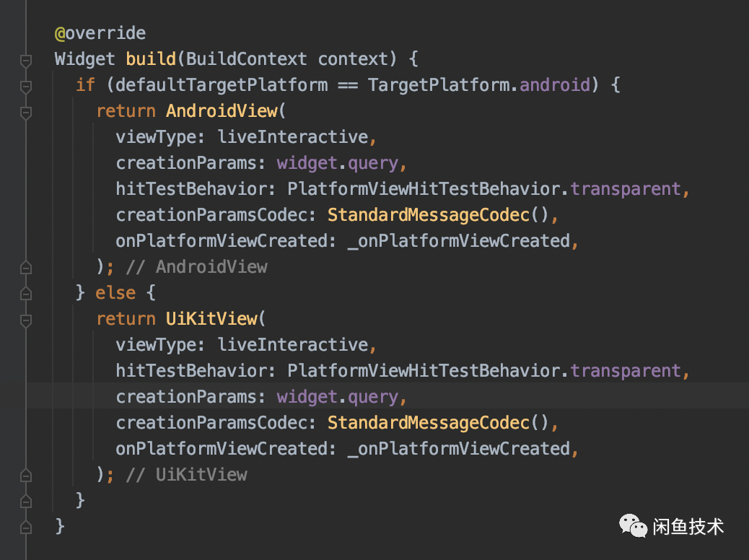Click the defaultTargetPlatform identifier

click(x=222, y=85)
